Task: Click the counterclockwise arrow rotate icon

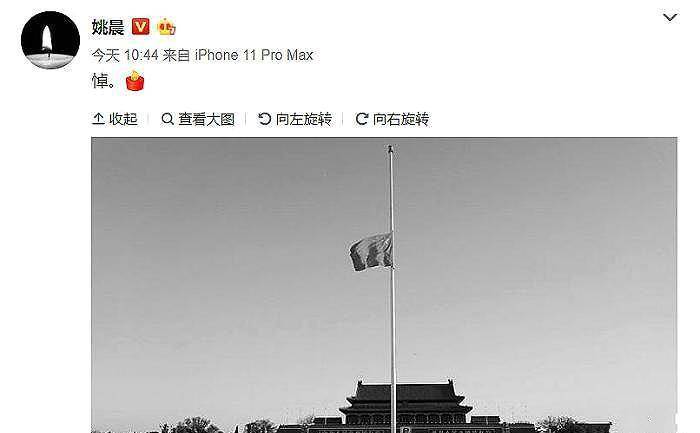Action: tap(265, 119)
